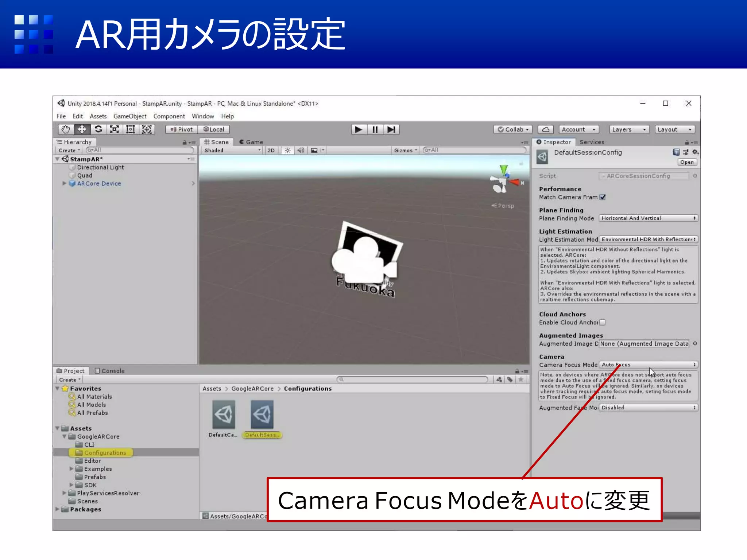Open the Inspector help book icon
Viewport: 747px width, 560px height.
point(676,152)
